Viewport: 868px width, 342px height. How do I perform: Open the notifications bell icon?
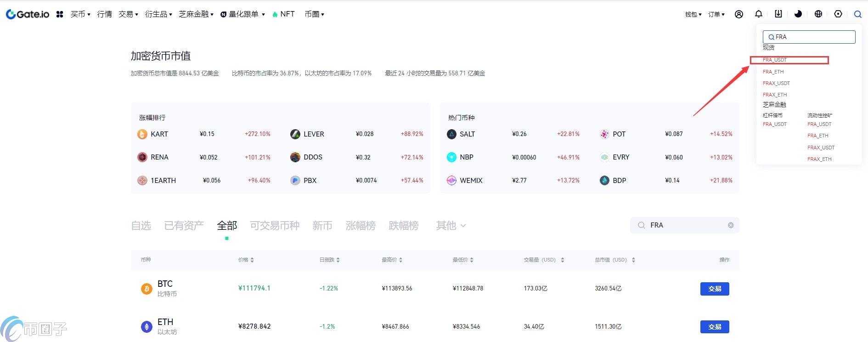(x=759, y=14)
